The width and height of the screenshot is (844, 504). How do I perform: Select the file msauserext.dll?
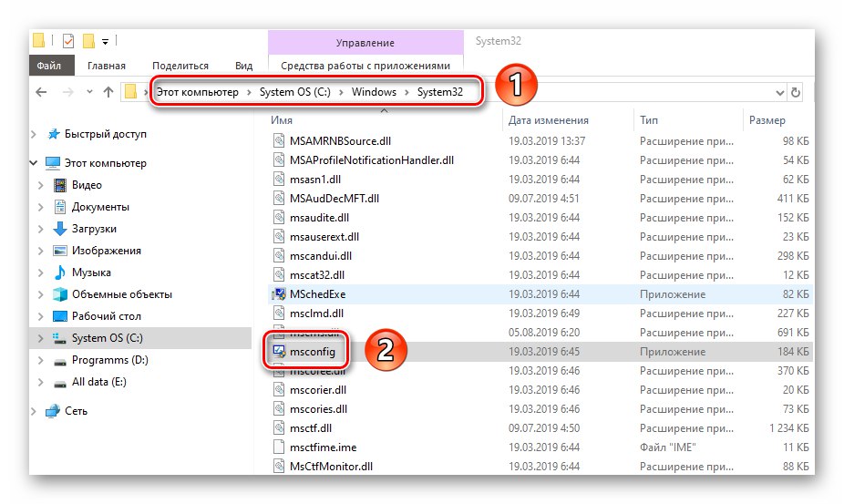point(324,237)
